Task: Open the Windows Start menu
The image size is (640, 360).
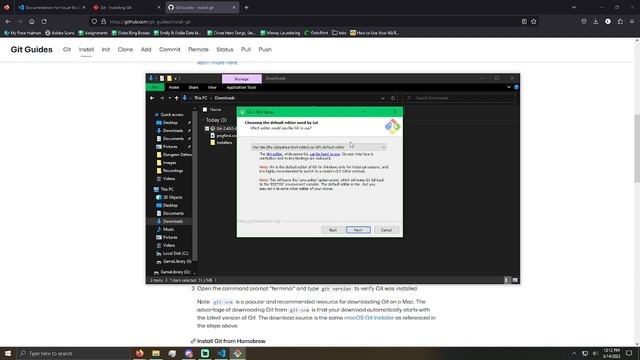Action: tap(8, 353)
